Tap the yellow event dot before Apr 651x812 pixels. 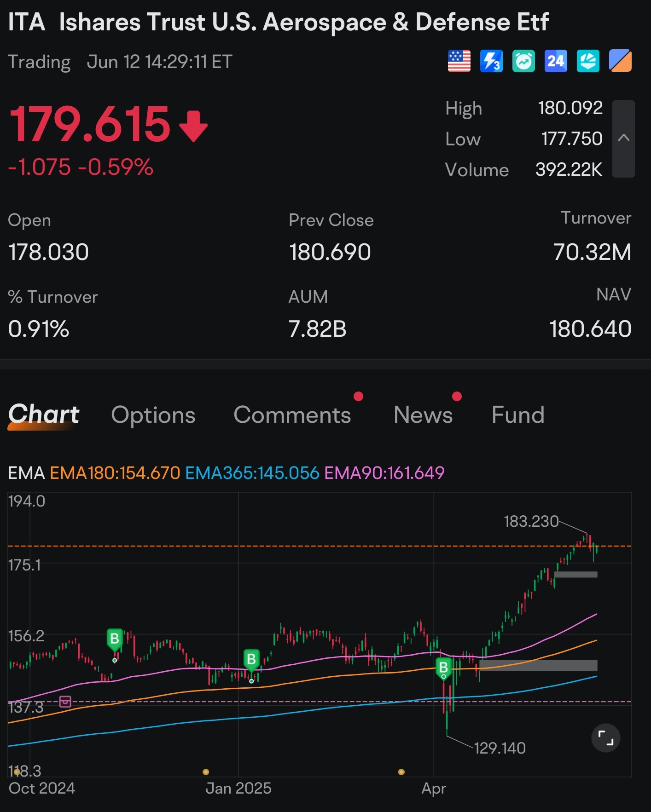(401, 772)
